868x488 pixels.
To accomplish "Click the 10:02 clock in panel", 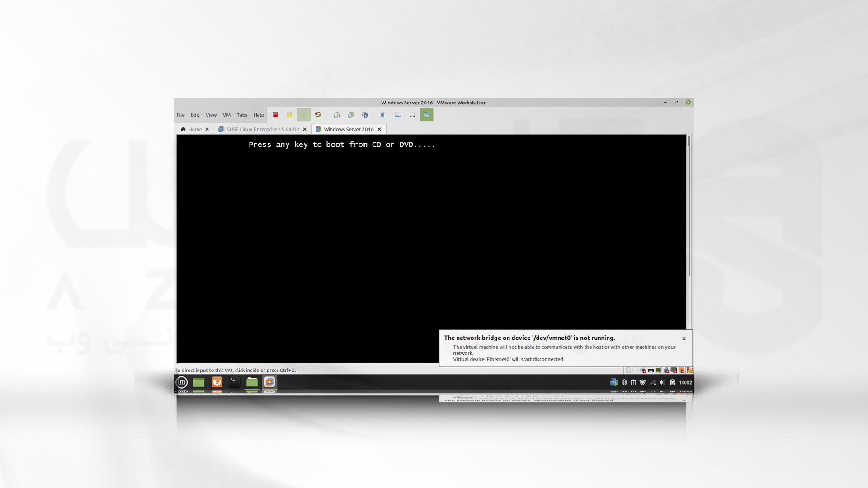I will [x=685, y=382].
